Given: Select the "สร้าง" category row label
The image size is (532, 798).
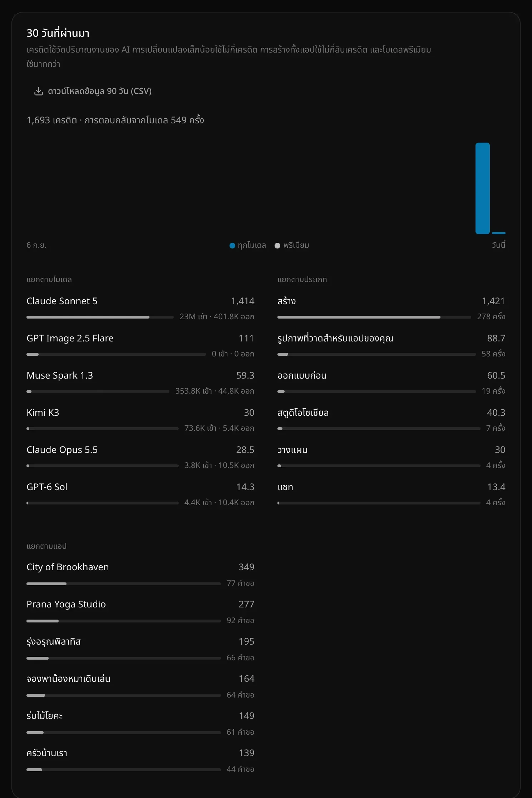Looking at the screenshot, I should [x=287, y=301].
